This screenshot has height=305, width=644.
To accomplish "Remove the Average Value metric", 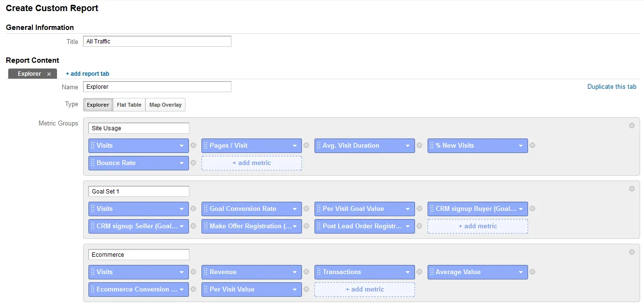I will 532,272.
